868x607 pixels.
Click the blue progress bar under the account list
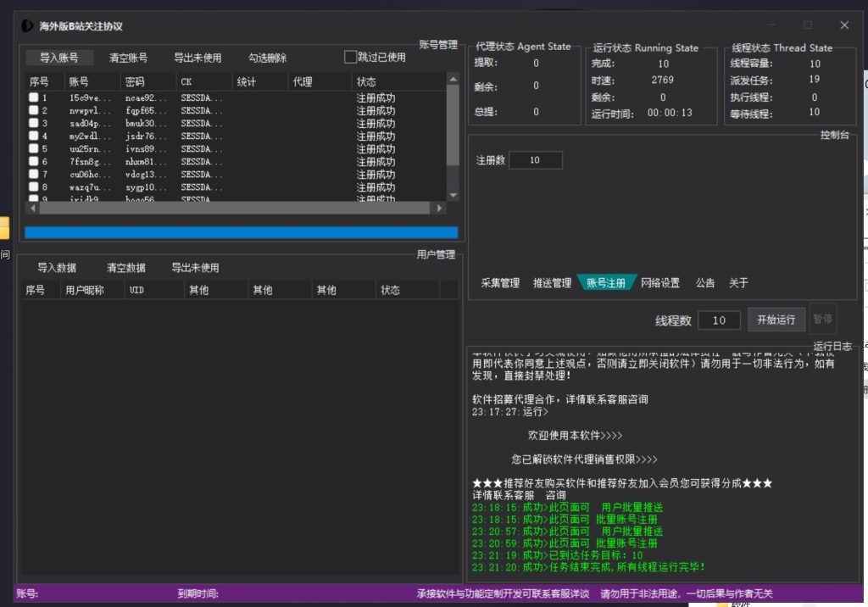point(241,232)
